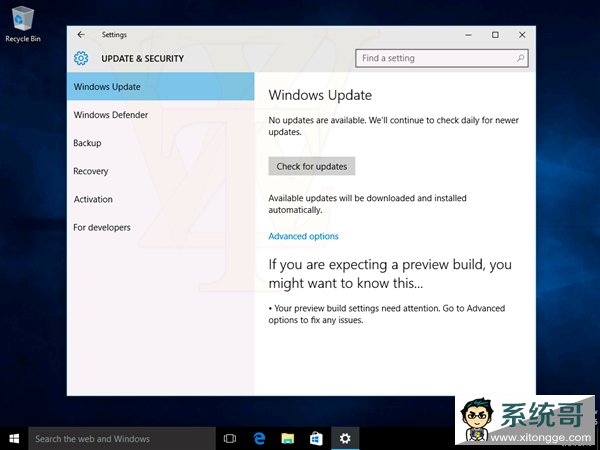Select the Settings gear on the taskbar
600x450 pixels.
tap(345, 439)
